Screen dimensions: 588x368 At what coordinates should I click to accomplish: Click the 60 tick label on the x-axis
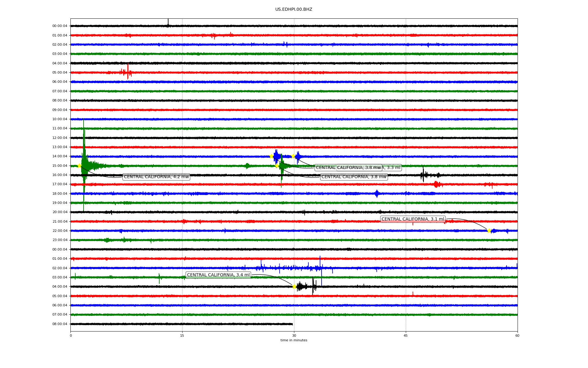517,335
